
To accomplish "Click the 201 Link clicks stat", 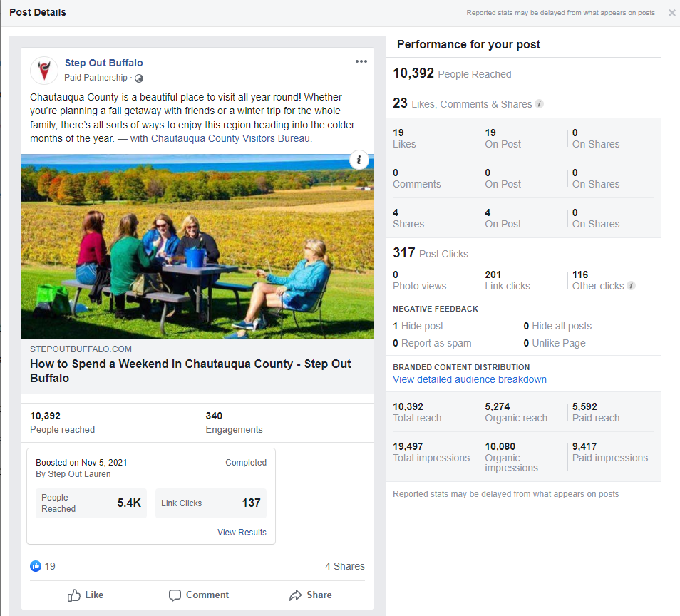I will pyautogui.click(x=508, y=280).
